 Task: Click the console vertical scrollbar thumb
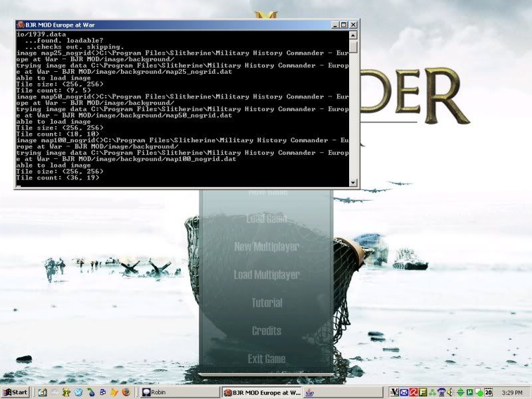(353, 46)
